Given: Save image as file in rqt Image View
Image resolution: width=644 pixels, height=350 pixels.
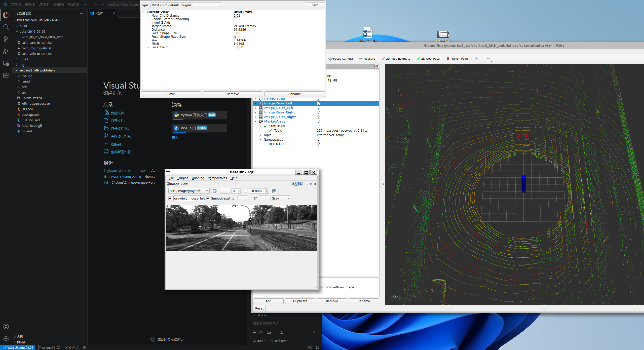Looking at the screenshot, I should tap(274, 191).
